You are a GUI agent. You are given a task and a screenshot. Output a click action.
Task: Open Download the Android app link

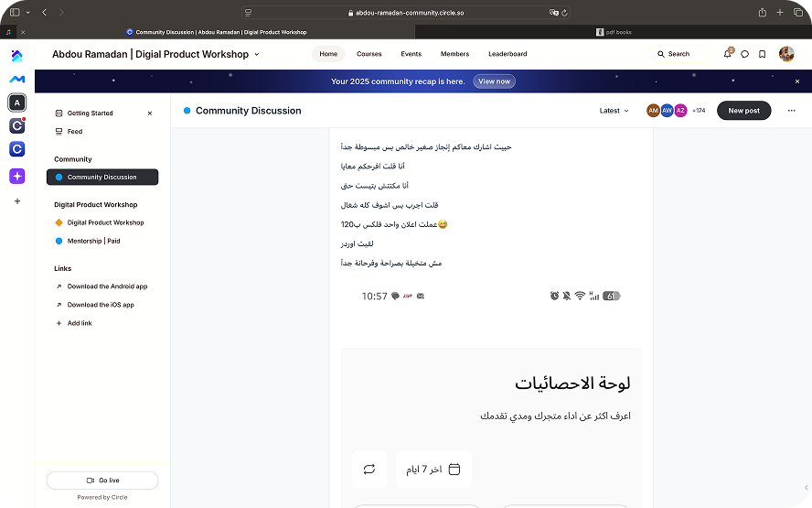[107, 286]
